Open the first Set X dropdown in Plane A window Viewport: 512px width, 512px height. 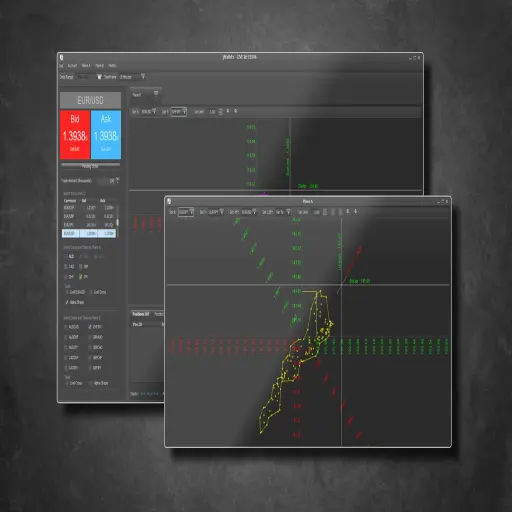[x=186, y=212]
